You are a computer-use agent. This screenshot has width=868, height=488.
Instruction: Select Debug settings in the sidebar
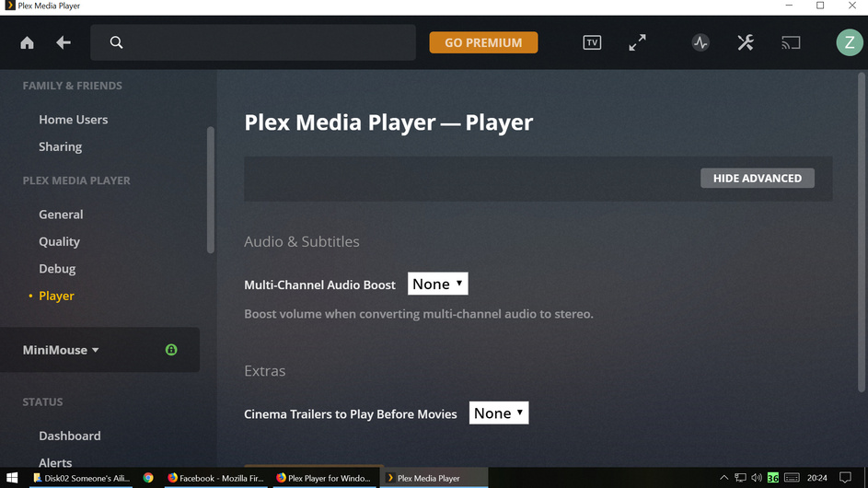[57, 269]
